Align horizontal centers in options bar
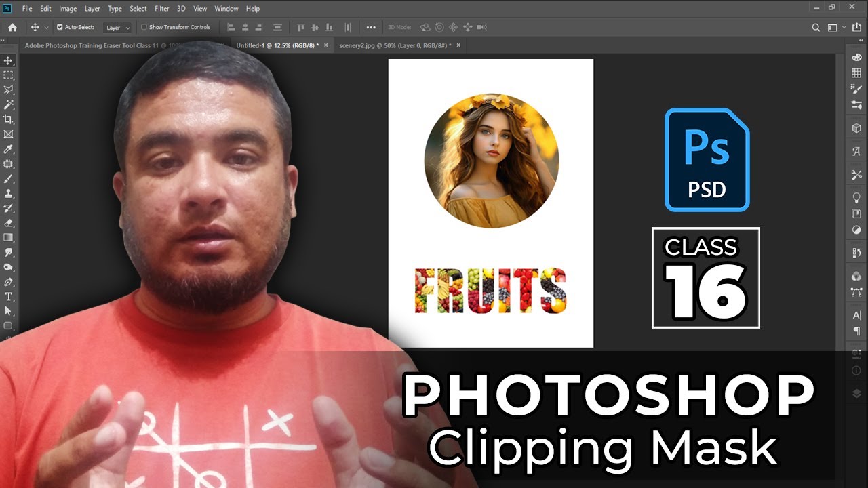The height and width of the screenshot is (488, 868). point(245,28)
